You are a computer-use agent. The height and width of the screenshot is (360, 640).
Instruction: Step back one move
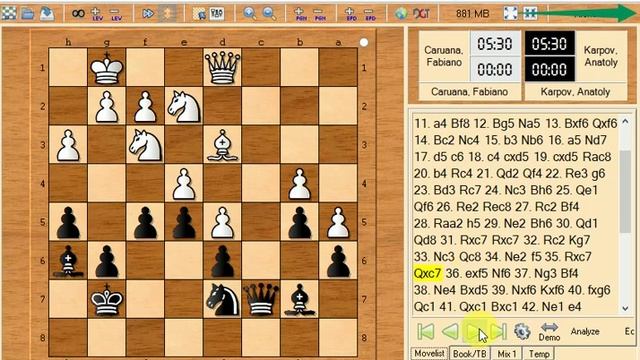point(450,331)
